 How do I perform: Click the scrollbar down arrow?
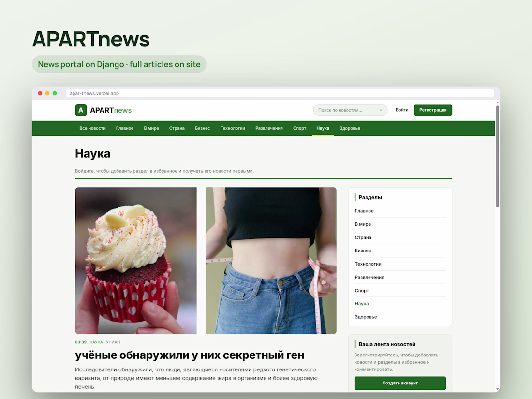pos(497,389)
